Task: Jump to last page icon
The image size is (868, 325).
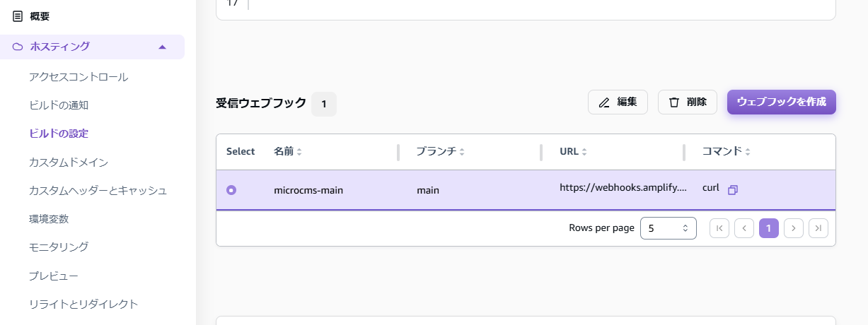Action: pyautogui.click(x=818, y=228)
